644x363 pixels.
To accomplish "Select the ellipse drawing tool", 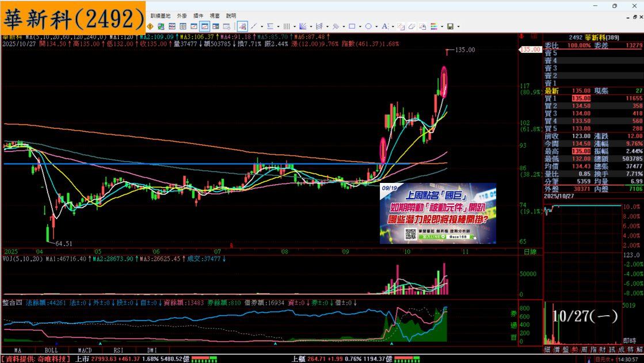I will coord(368,26).
